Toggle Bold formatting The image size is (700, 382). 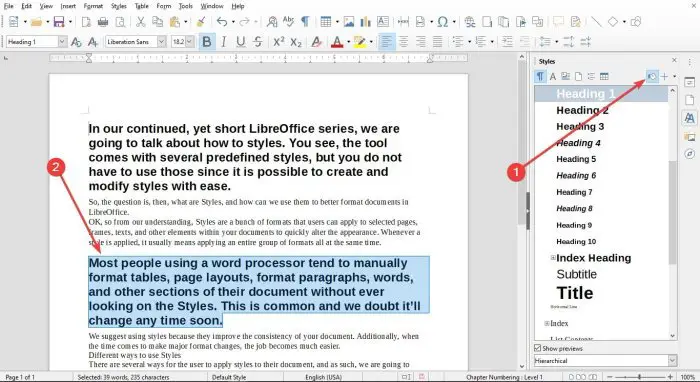(207, 42)
